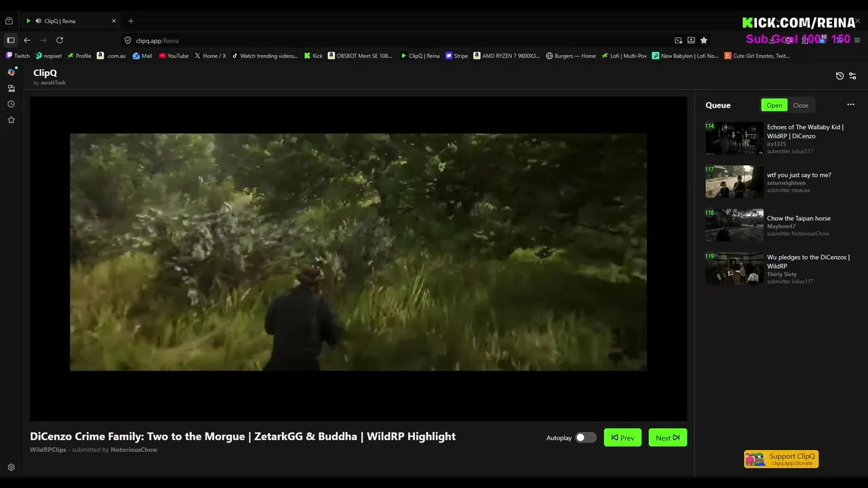Open the Stripe bookmark

(456, 56)
